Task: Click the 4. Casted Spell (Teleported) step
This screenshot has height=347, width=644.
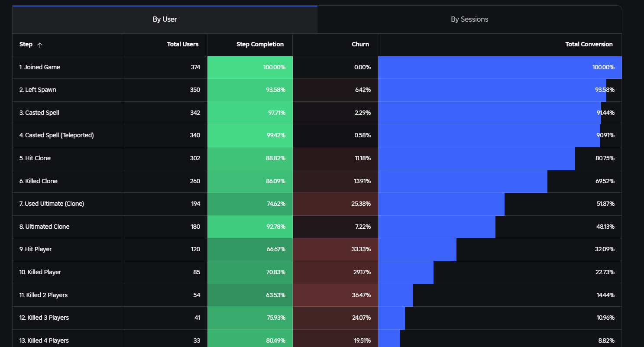Action: pyautogui.click(x=57, y=135)
